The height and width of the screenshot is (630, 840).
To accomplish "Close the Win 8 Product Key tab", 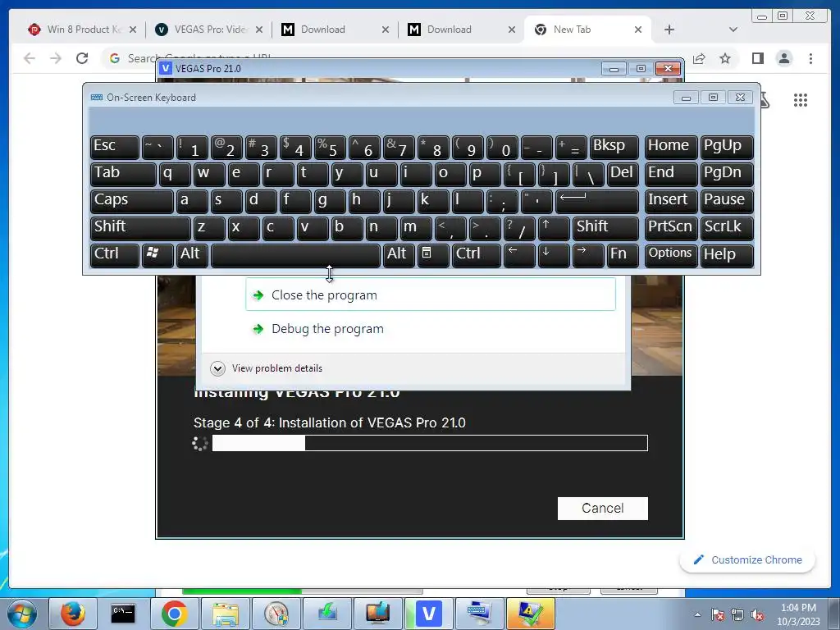I will tap(133, 30).
